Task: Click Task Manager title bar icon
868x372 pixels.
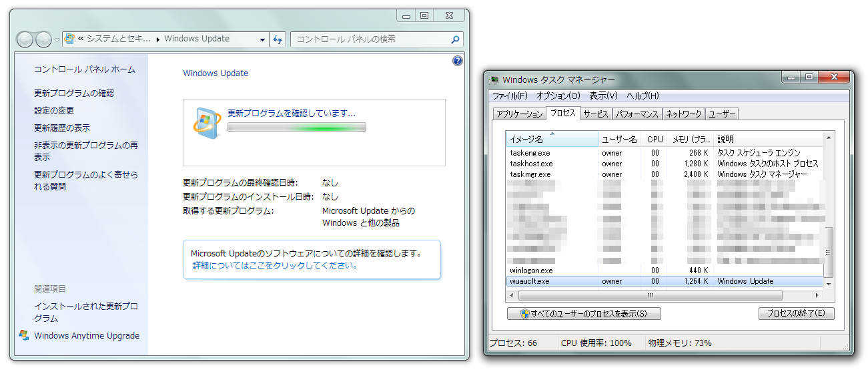Action: (494, 79)
